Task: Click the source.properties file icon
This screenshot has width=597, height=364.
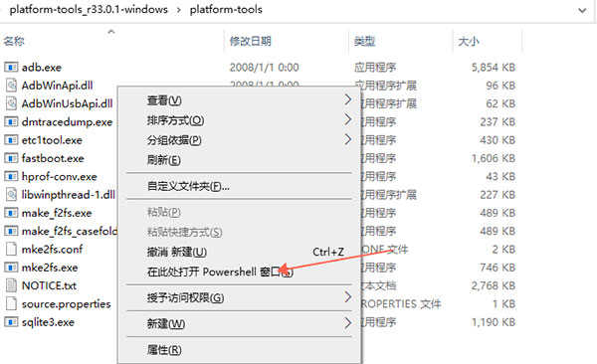Action: [12, 304]
